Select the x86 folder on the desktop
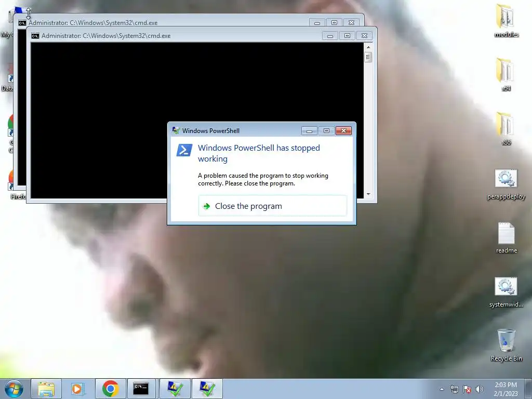Screen dimensions: 532x399 [x=506, y=129]
